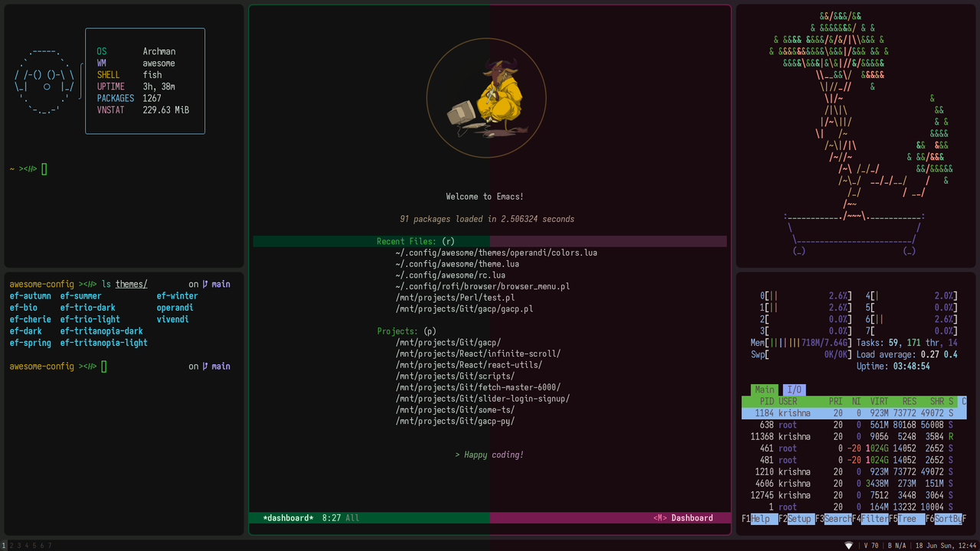Open project /mnt/projects/Git/gacp/
Screen dimensions: 980x551
coord(448,342)
